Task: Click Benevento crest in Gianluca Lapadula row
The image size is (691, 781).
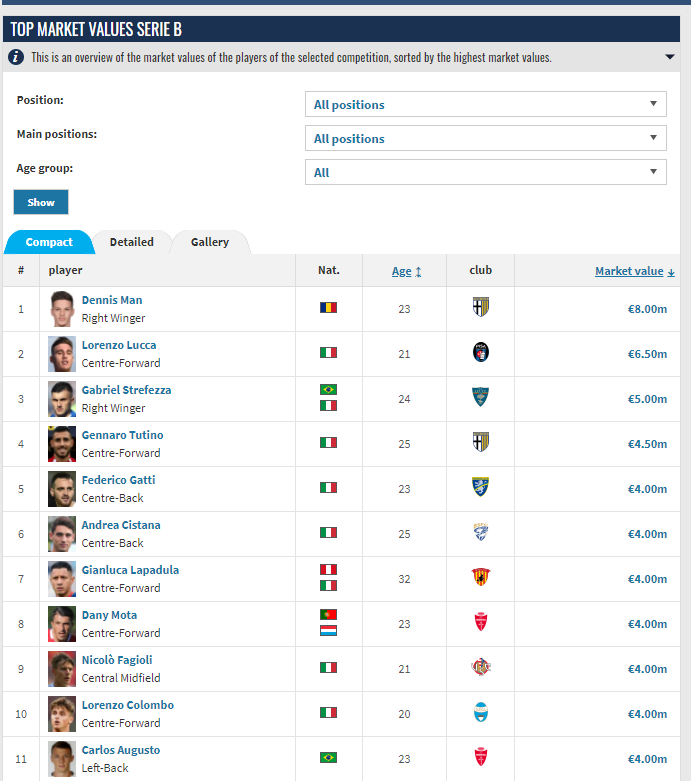Action: (x=481, y=577)
